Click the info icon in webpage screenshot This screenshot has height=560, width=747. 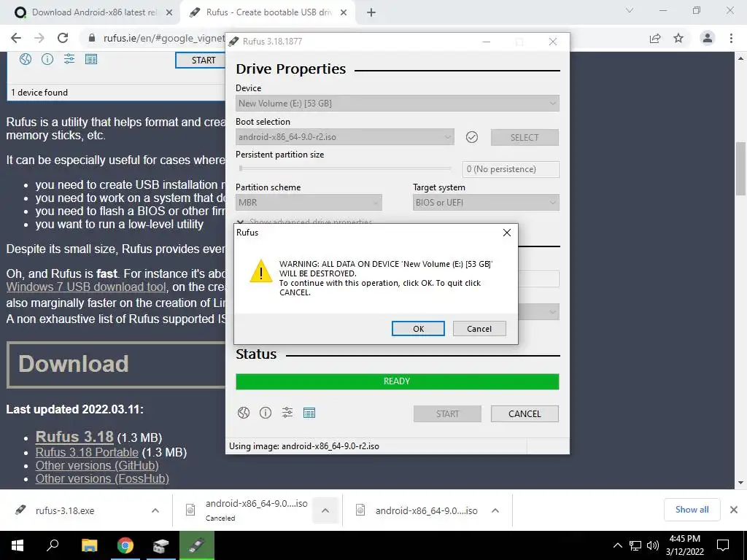coord(47,59)
